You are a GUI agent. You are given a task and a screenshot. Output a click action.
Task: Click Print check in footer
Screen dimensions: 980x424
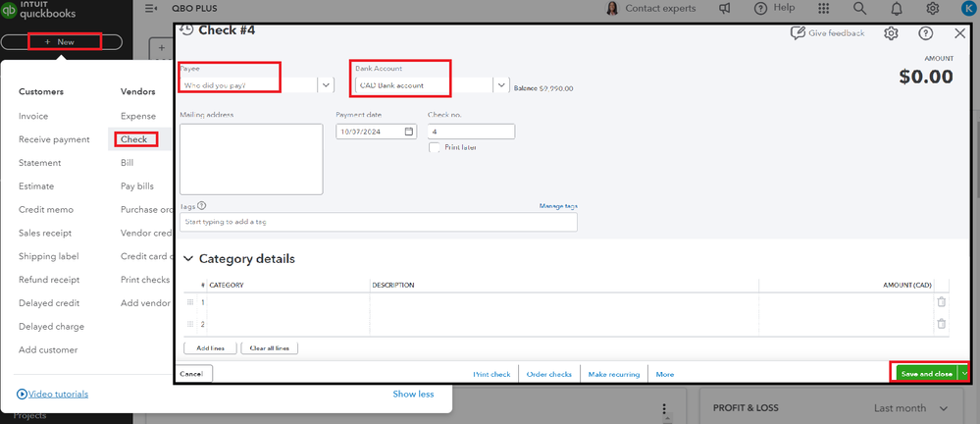click(491, 374)
